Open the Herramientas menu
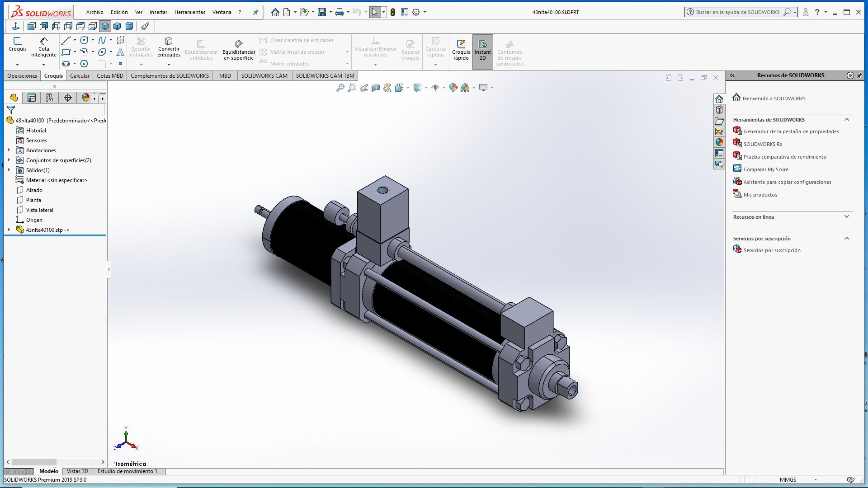This screenshot has height=488, width=868. (x=189, y=12)
